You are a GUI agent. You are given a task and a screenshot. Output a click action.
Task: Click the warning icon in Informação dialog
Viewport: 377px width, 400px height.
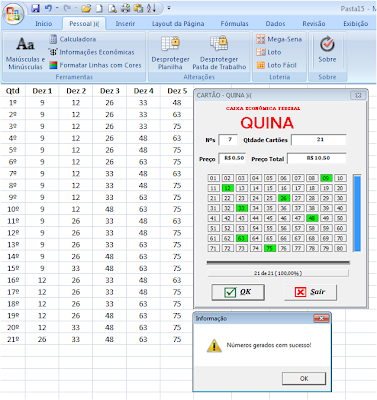click(214, 346)
